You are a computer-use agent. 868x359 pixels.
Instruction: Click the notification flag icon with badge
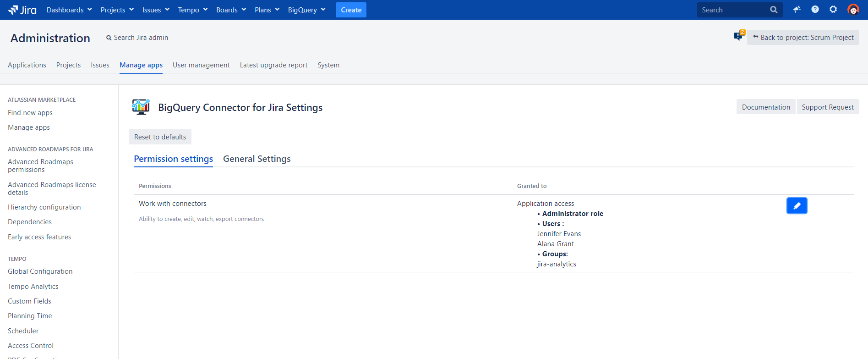(x=739, y=35)
